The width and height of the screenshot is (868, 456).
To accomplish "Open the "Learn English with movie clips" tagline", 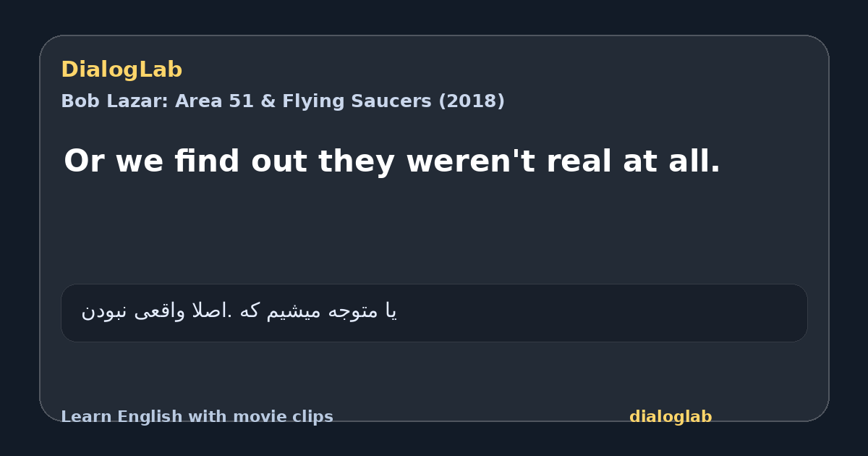I will 197,417.
